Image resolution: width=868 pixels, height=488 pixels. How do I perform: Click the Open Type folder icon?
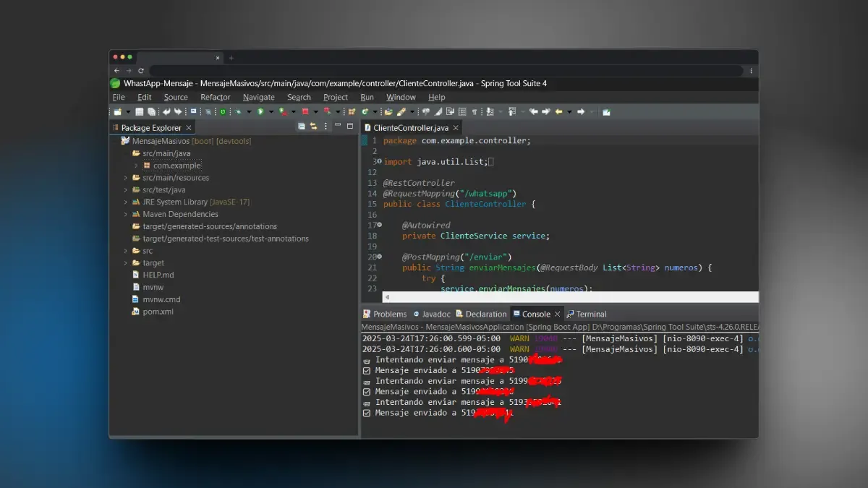point(388,112)
